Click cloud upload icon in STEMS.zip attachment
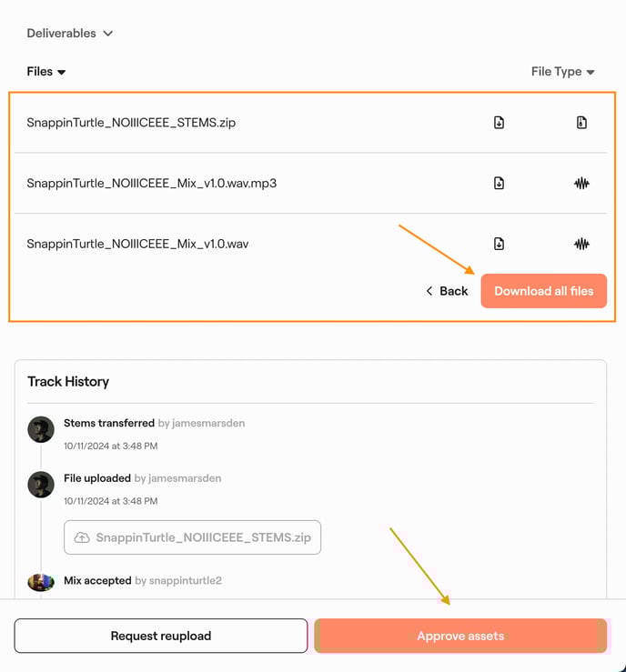Screen dimensions: 626x672 (x=82, y=537)
